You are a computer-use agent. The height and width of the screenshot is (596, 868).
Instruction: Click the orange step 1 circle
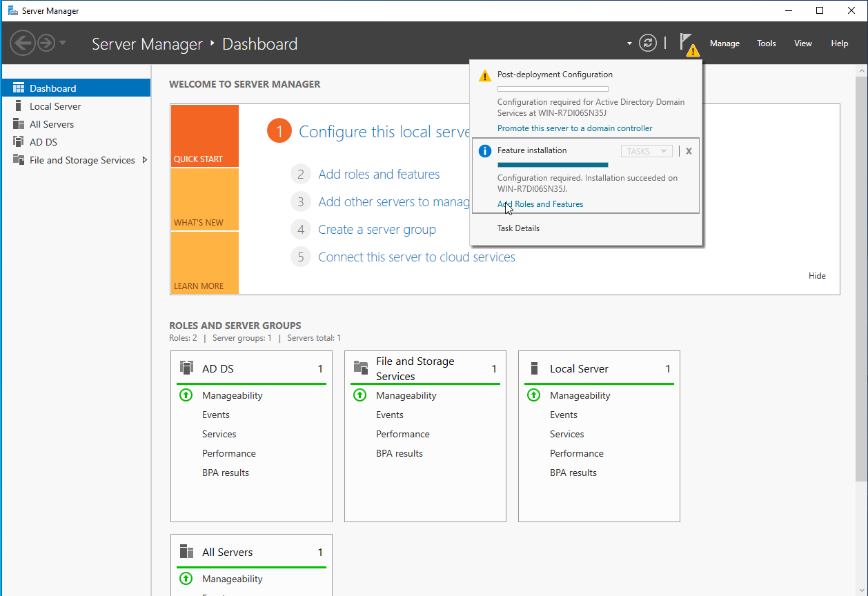coord(279,131)
